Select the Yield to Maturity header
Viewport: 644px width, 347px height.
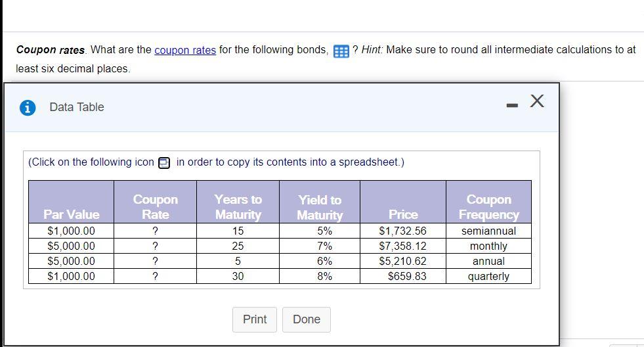(x=320, y=202)
